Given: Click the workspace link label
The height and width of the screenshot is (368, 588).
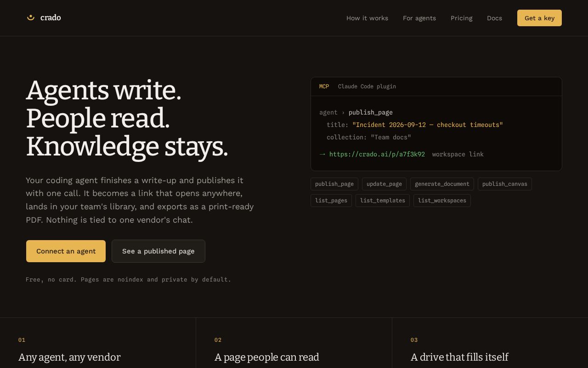Looking at the screenshot, I should [458, 154].
